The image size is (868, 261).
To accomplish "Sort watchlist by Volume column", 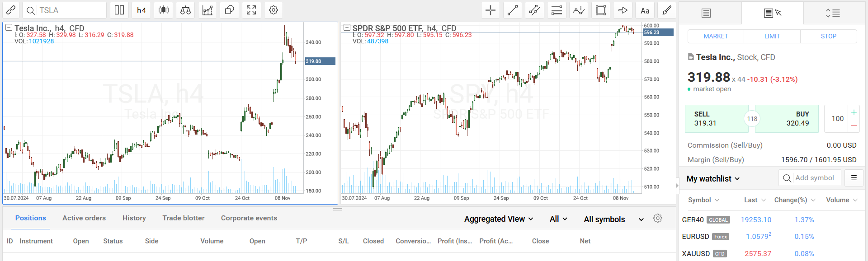I will pos(842,200).
